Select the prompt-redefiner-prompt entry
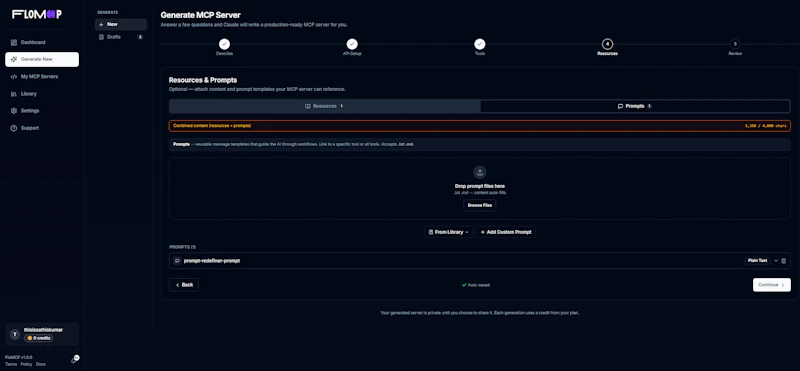 pos(480,261)
